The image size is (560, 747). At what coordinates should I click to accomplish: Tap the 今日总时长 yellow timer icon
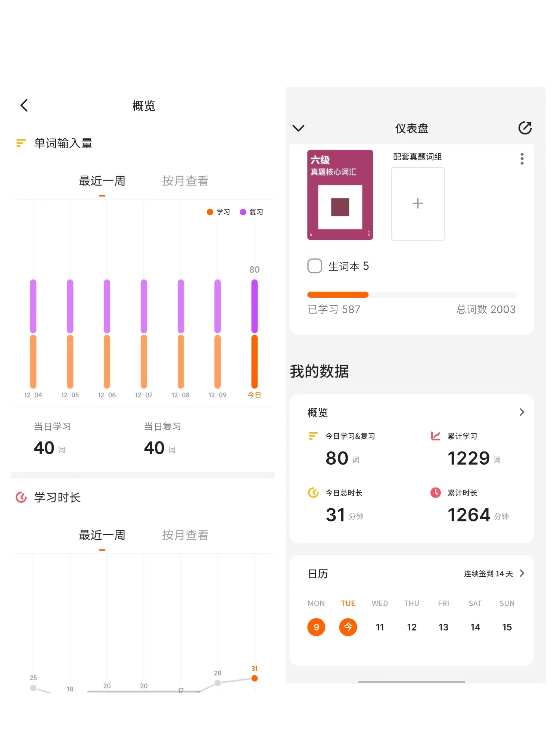313,493
